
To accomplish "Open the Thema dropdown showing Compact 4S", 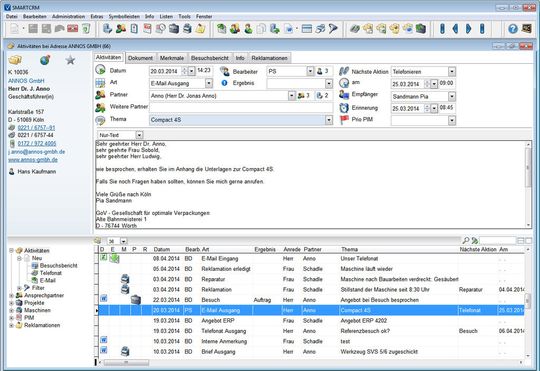I will 329,120.
